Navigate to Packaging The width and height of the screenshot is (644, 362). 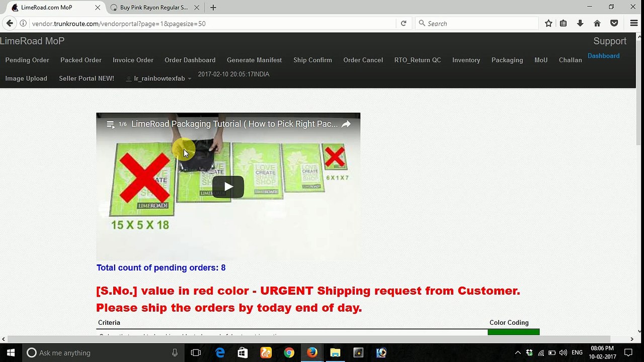pyautogui.click(x=507, y=60)
